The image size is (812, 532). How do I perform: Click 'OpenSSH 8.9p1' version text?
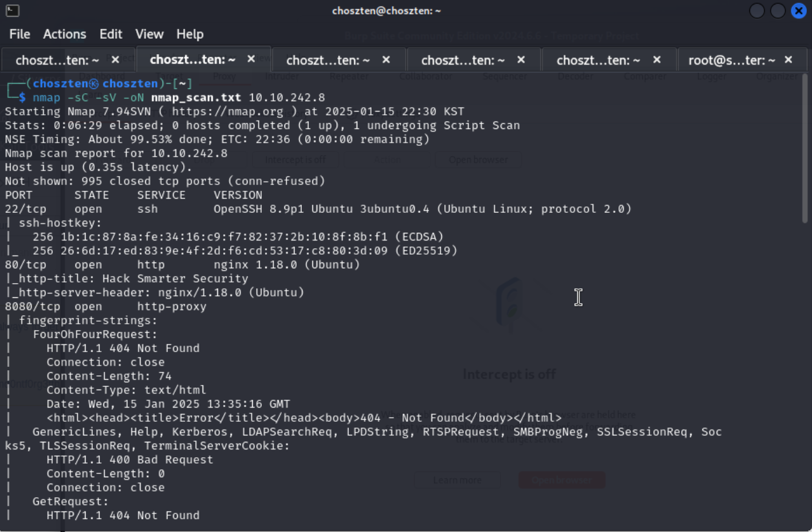[259, 209]
